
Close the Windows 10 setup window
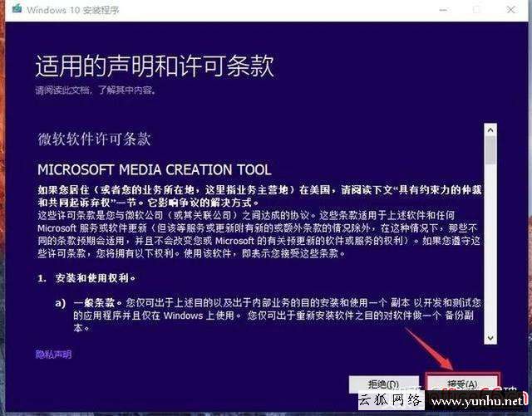click(511, 10)
